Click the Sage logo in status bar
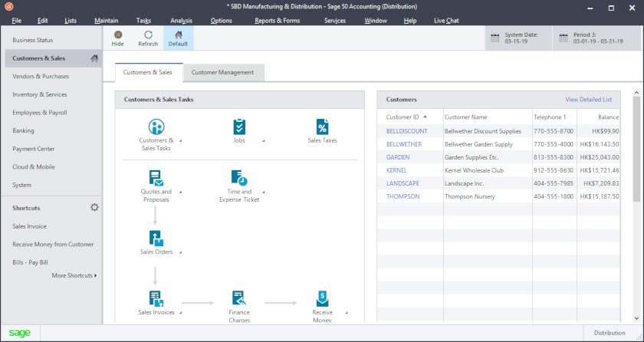 point(20,333)
